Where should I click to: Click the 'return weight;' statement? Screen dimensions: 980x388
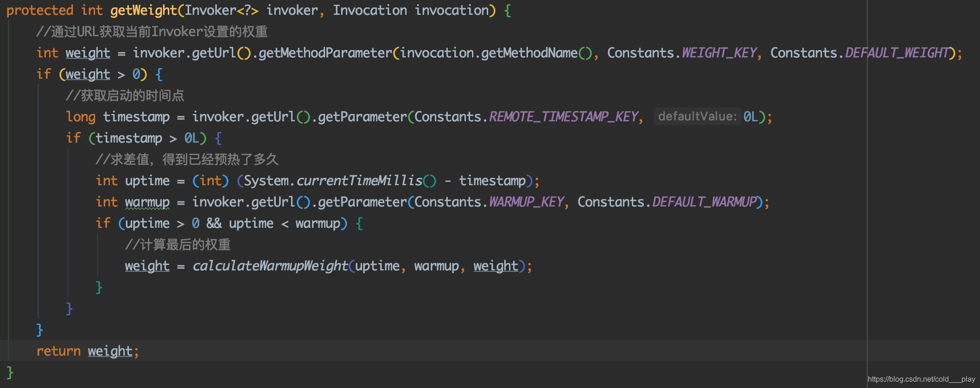(x=88, y=351)
